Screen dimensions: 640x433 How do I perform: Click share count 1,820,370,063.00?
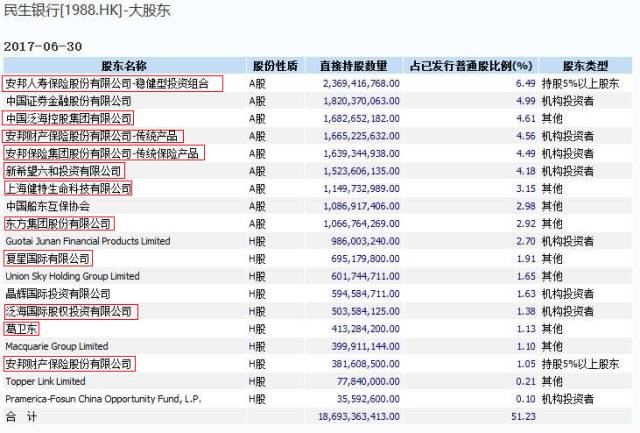point(361,101)
